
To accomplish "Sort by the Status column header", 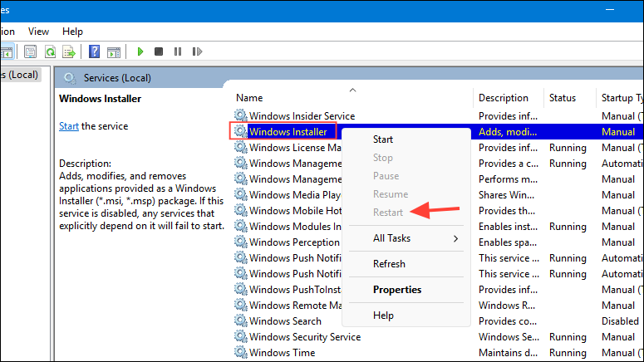I will click(563, 98).
